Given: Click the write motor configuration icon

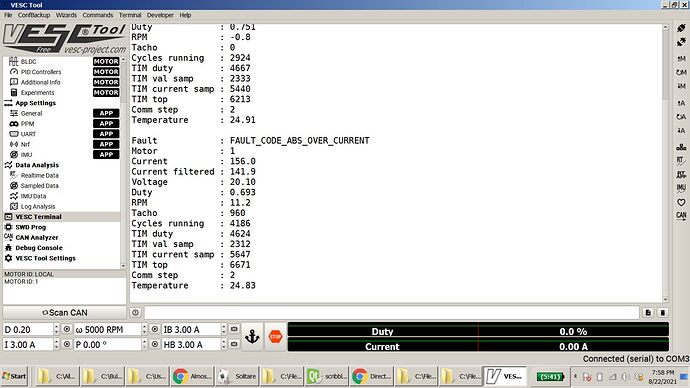Looking at the screenshot, I should tap(681, 86).
